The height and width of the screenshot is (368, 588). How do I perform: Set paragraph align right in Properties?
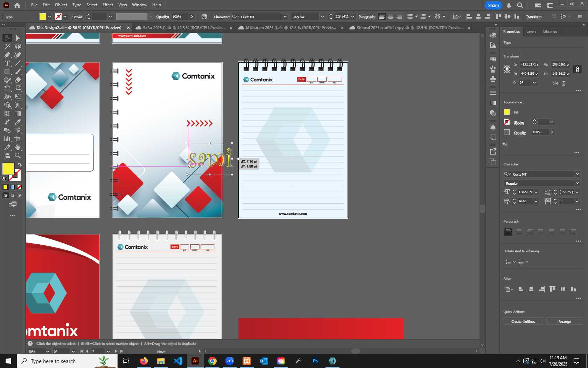(530, 232)
